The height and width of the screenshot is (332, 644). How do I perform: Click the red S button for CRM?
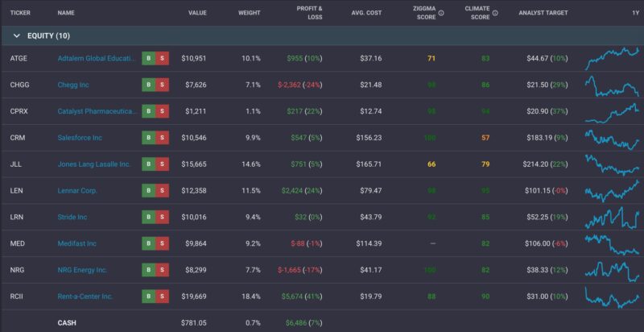pos(163,138)
